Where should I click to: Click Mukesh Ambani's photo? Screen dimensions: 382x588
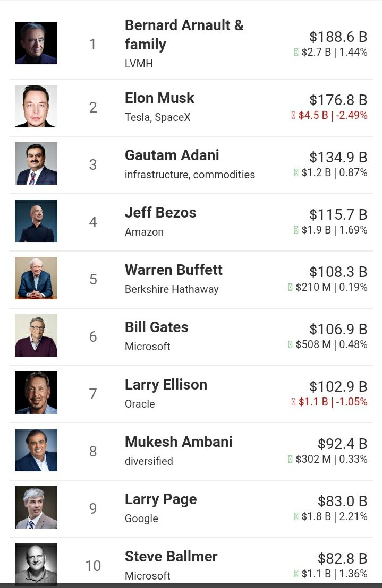tap(36, 450)
